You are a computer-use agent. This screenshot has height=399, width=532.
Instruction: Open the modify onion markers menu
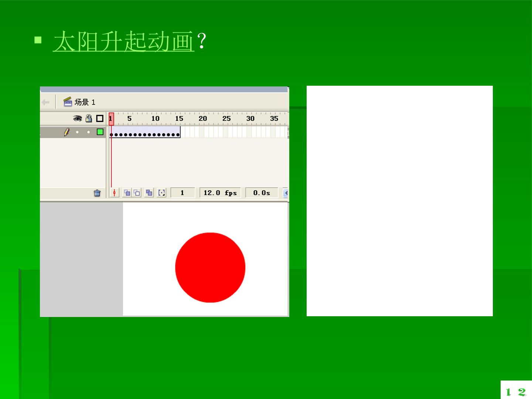point(161,193)
